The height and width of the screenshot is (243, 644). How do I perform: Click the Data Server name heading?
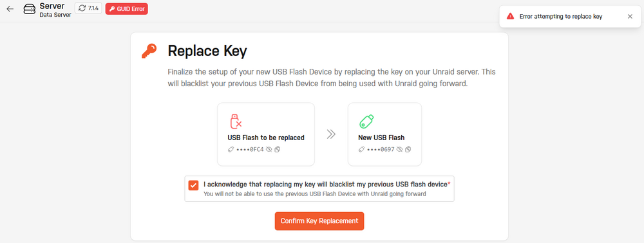coord(55,15)
